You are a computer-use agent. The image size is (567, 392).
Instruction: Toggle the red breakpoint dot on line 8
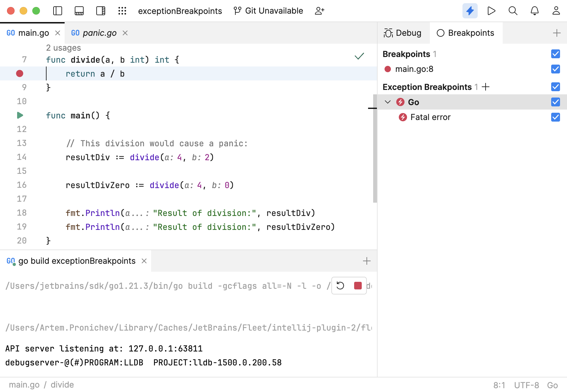(20, 73)
